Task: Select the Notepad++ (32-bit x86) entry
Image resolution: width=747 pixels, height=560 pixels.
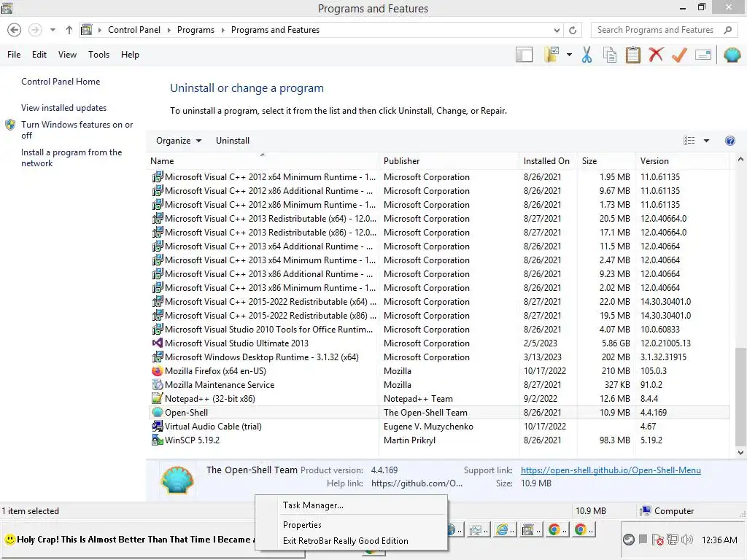Action: click(438, 399)
